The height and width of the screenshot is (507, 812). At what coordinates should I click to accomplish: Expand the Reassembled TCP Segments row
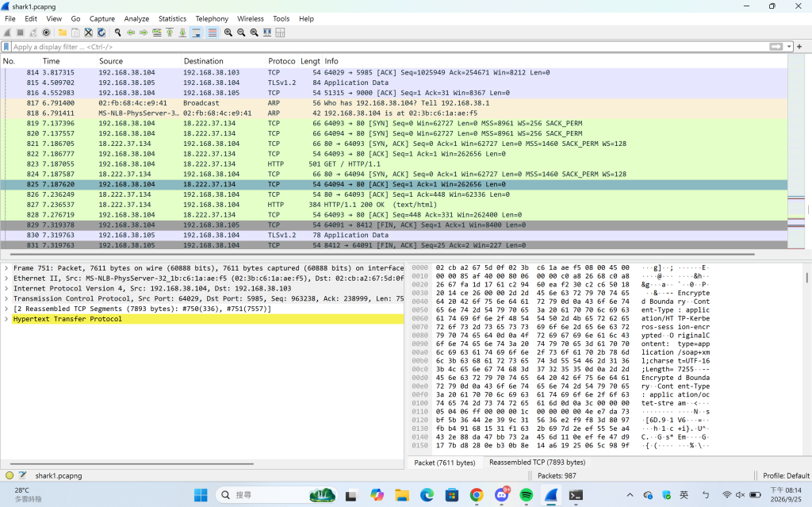[6, 309]
